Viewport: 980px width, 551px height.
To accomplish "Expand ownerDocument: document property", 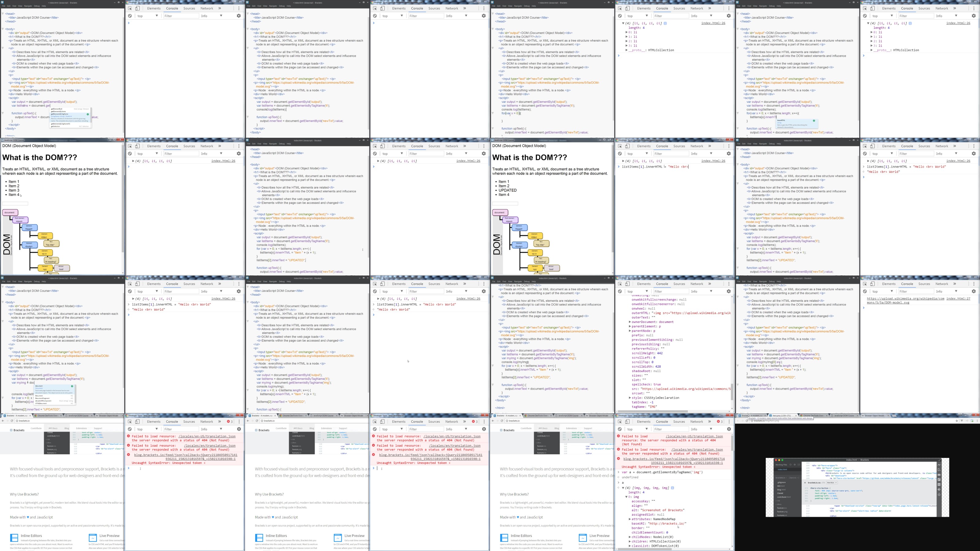I will 630,322.
